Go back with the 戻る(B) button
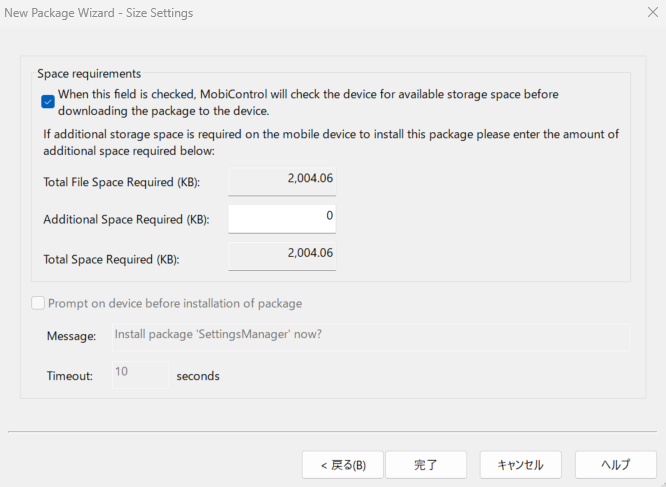The image size is (666, 487). tap(343, 465)
